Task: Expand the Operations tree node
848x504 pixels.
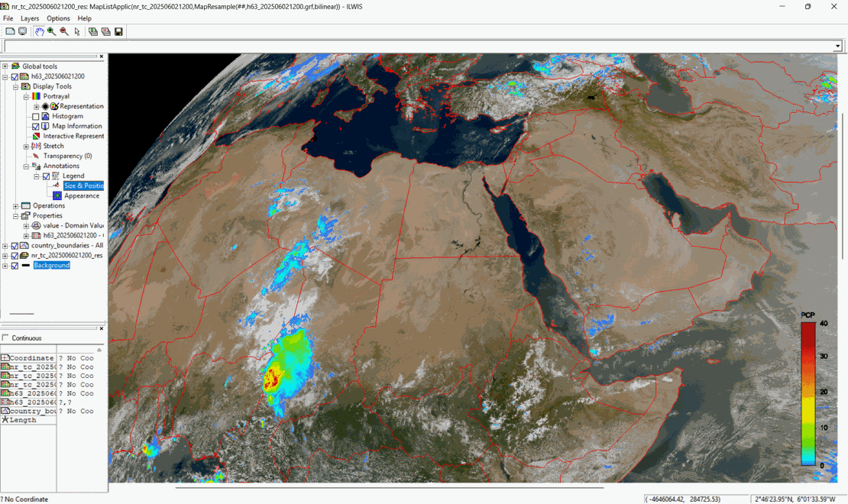Action: tap(15, 206)
